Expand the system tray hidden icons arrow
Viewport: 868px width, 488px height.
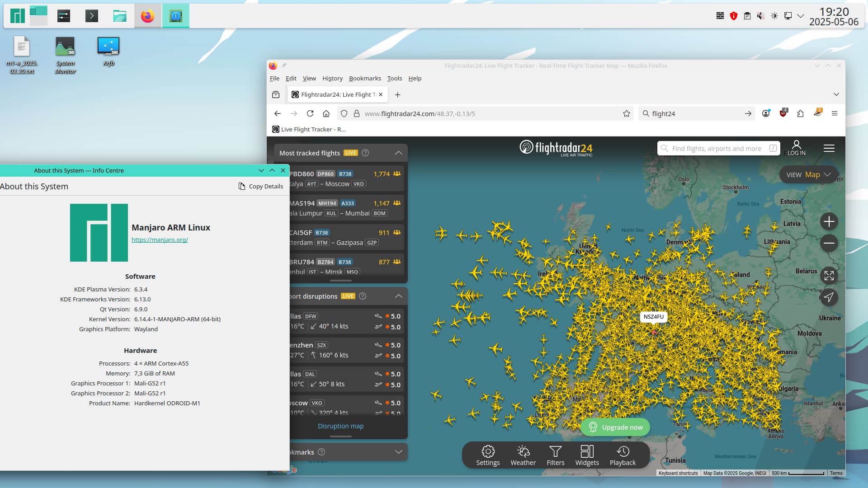801,16
